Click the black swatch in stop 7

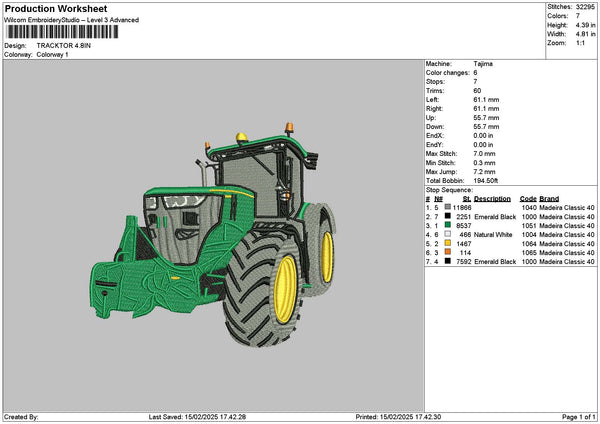coord(445,261)
